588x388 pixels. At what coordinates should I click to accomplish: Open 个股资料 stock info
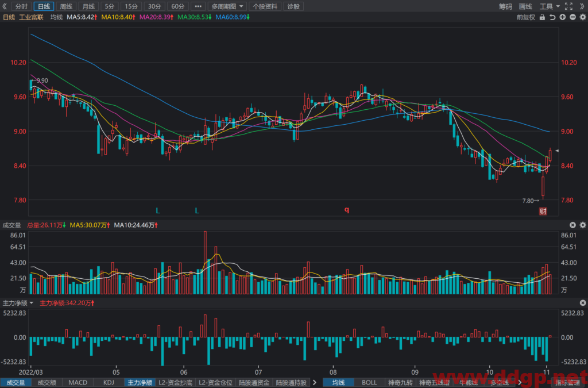pos(265,6)
